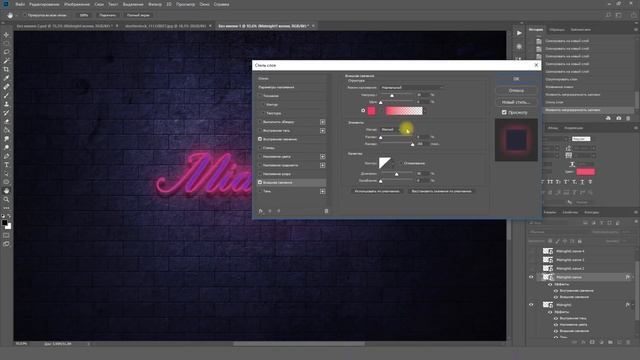Toggle the Сглаживание checkbox next to the contour
Image resolution: width=640 pixels, height=360 pixels.
pos(401,163)
